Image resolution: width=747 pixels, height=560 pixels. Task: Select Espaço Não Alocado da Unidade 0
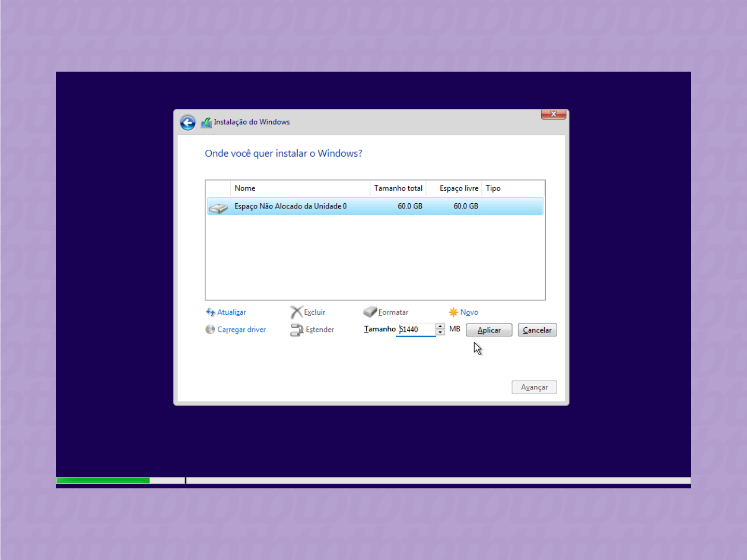pyautogui.click(x=290, y=206)
